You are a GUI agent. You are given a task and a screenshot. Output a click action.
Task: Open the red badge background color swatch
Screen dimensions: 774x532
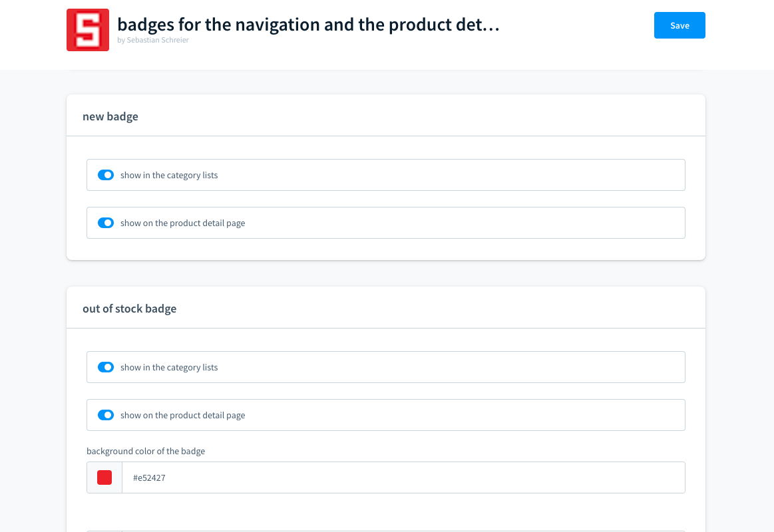coord(104,477)
